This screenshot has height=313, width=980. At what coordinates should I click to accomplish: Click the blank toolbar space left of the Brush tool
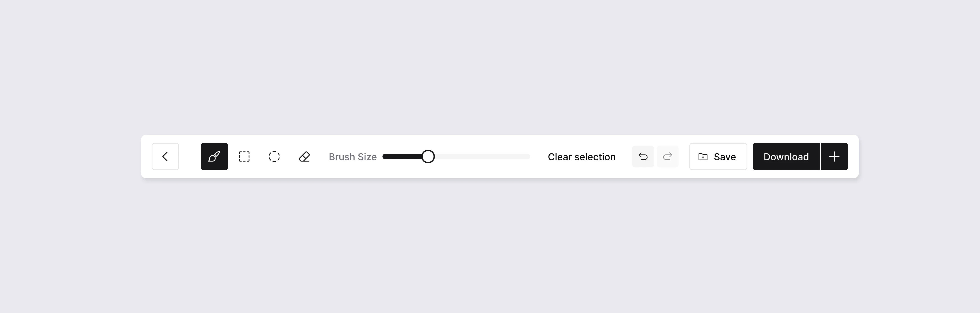pos(190,156)
